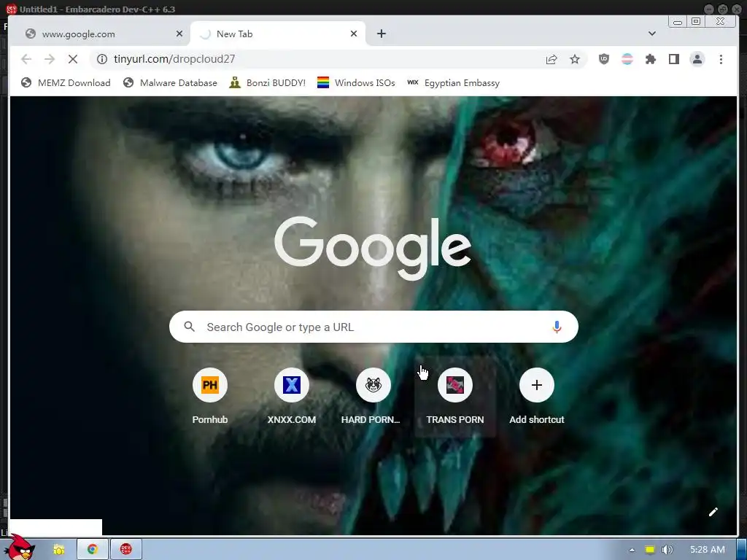747x560 pixels.
Task: Click the Angry Birds start button
Action: (20, 548)
